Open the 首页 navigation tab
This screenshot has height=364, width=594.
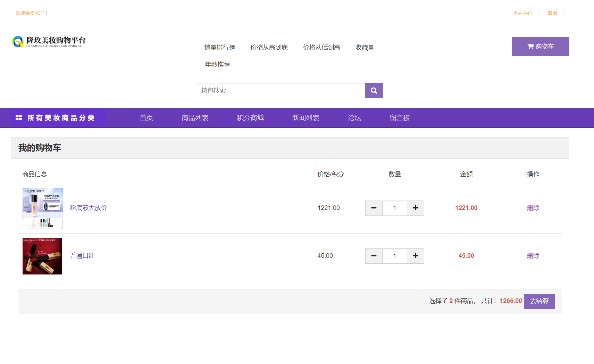click(x=146, y=118)
